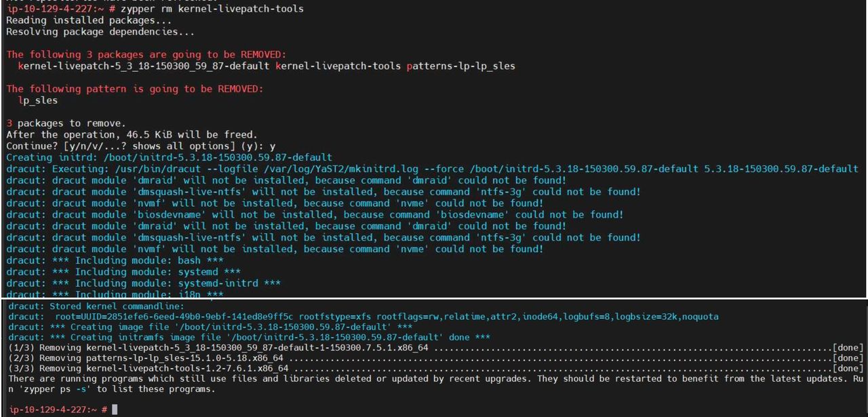Click the 'Creating initrd' output line
Screen dimensions: 868x417
click(x=169, y=157)
